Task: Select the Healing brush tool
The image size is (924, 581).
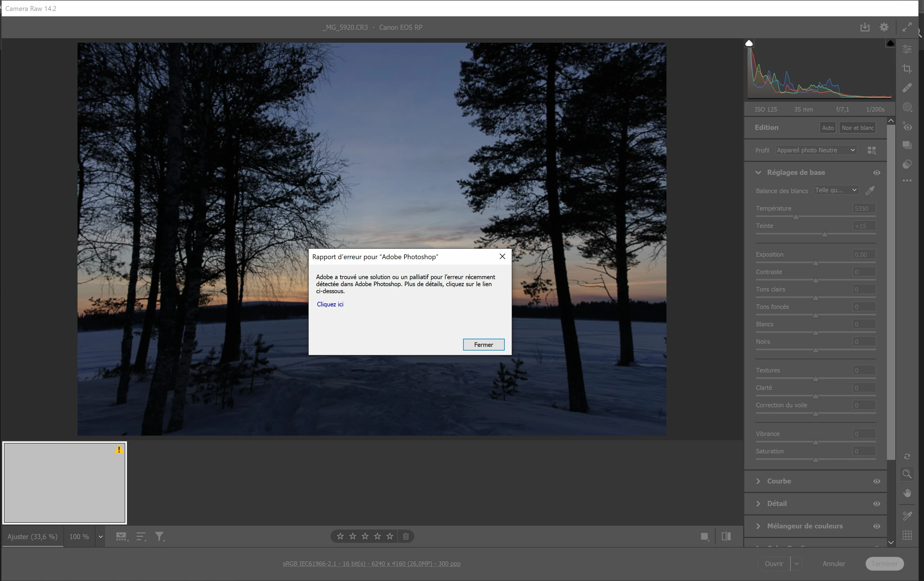Action: [907, 88]
